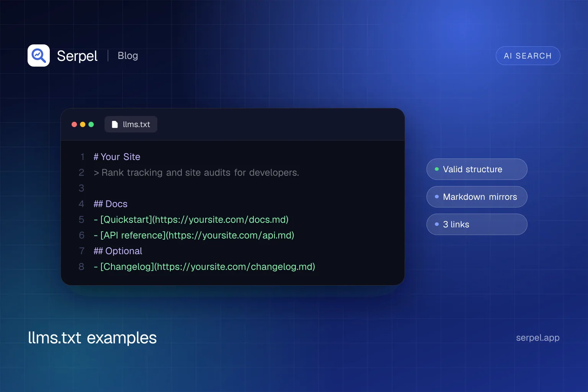
Task: Click the Changelog changelog.md link line
Action: [x=204, y=267]
